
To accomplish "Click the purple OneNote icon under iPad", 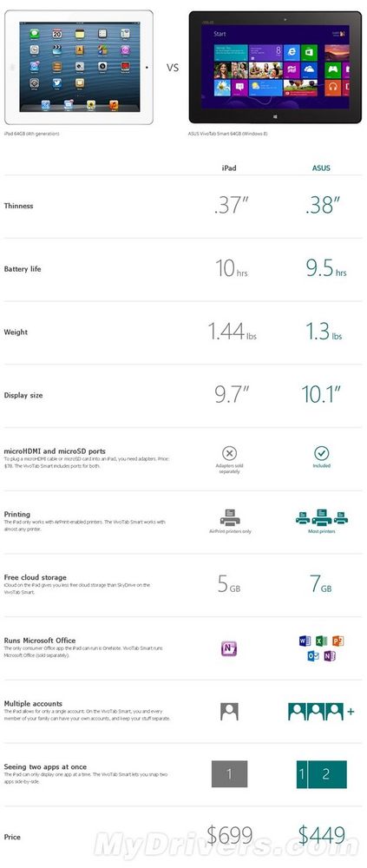I will (x=229, y=648).
